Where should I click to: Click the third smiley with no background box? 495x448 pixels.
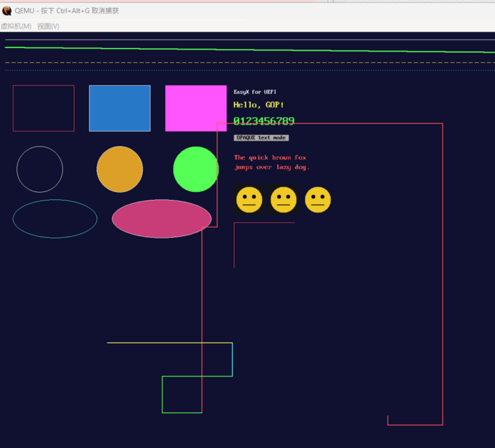click(x=318, y=200)
